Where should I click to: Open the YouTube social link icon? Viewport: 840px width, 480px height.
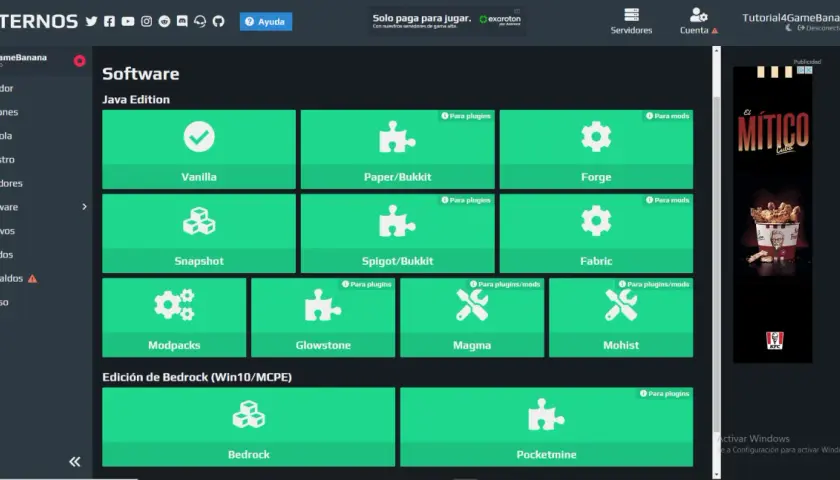point(128,21)
